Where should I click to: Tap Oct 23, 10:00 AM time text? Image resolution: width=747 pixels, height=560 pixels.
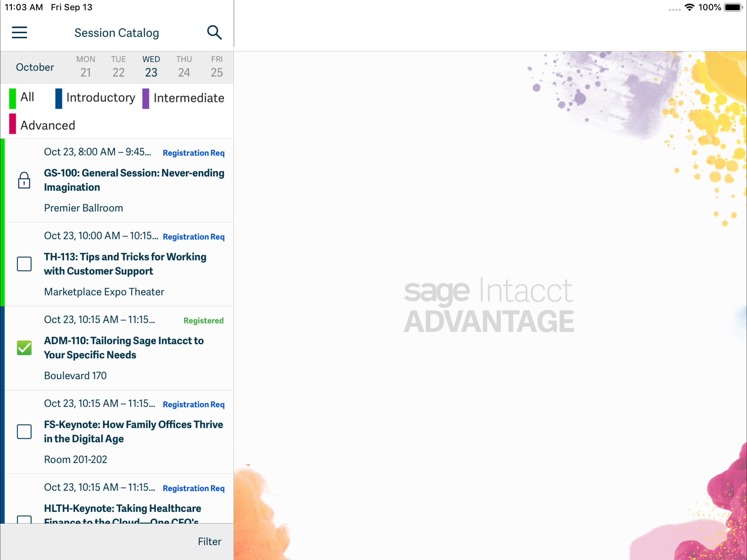(x=101, y=235)
